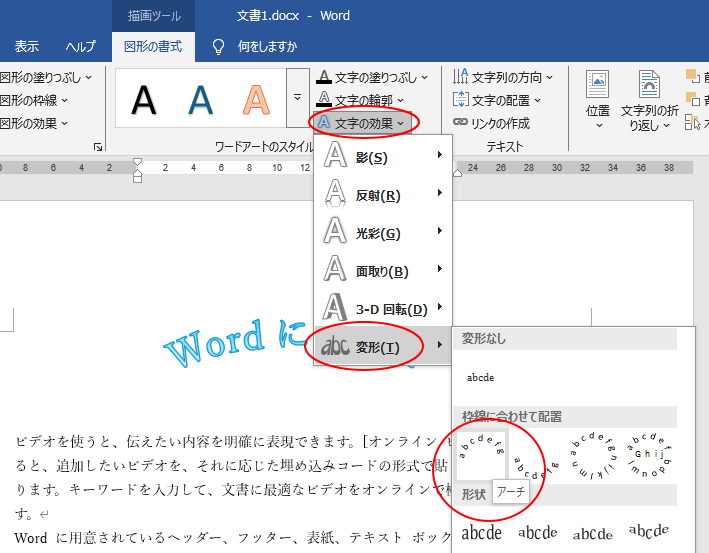Viewport: 709px width, 553px height.
Task: Select the arch (アーチ) transform
Action: pos(481,454)
